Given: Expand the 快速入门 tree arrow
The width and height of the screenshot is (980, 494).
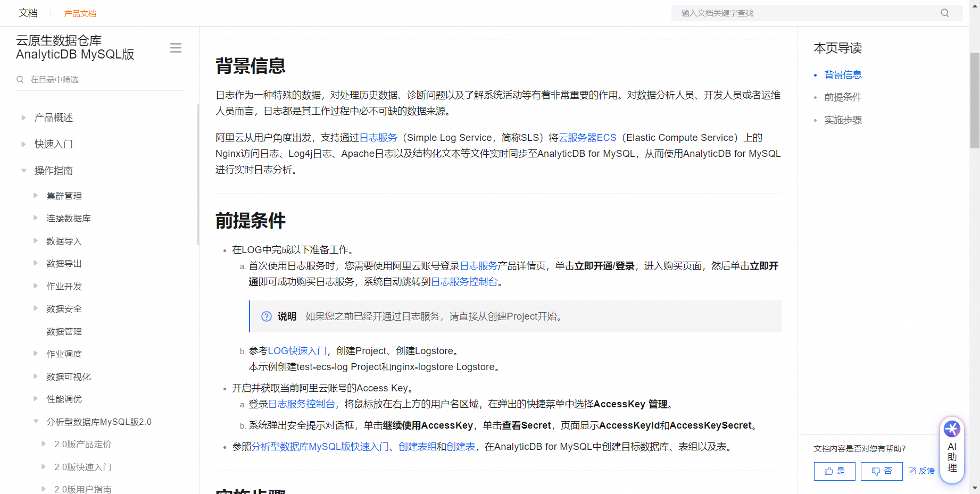Looking at the screenshot, I should tap(23, 144).
